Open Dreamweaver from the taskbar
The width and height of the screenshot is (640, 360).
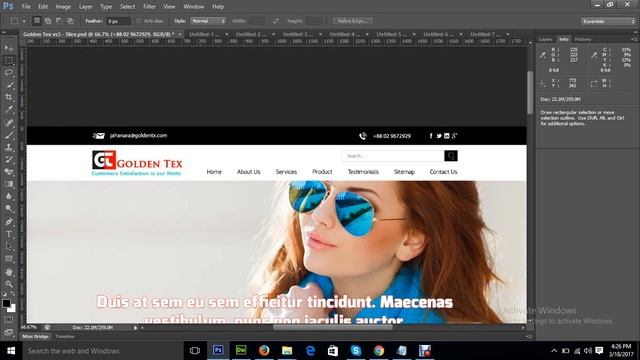tap(241, 350)
